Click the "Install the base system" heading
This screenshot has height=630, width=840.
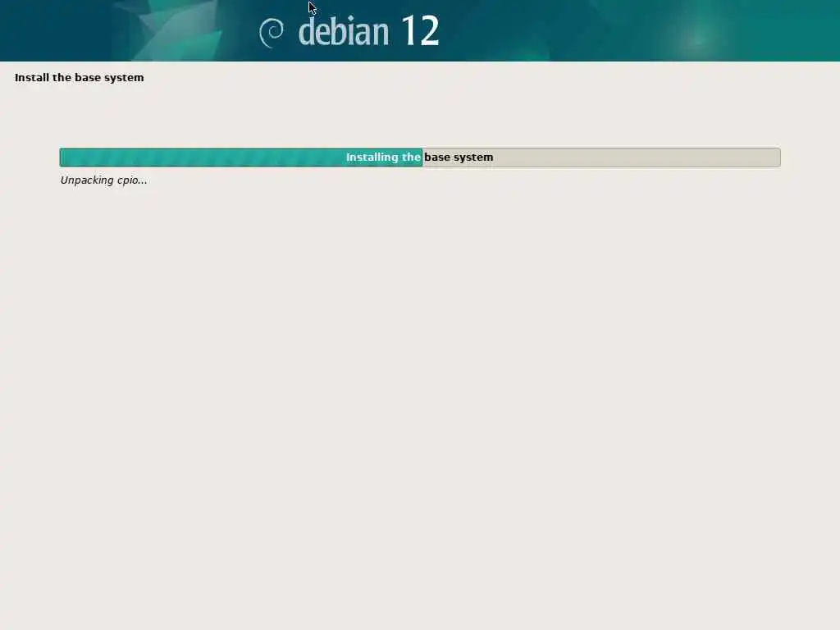(x=80, y=78)
